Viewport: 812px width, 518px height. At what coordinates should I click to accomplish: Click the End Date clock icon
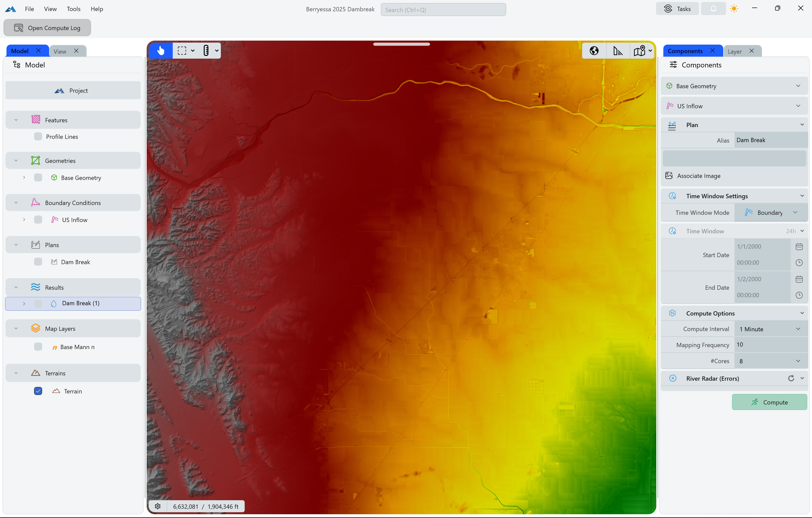pos(799,295)
